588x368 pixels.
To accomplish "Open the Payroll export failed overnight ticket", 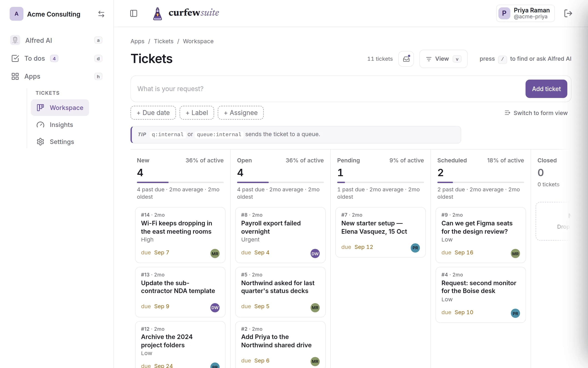I will 280,235.
